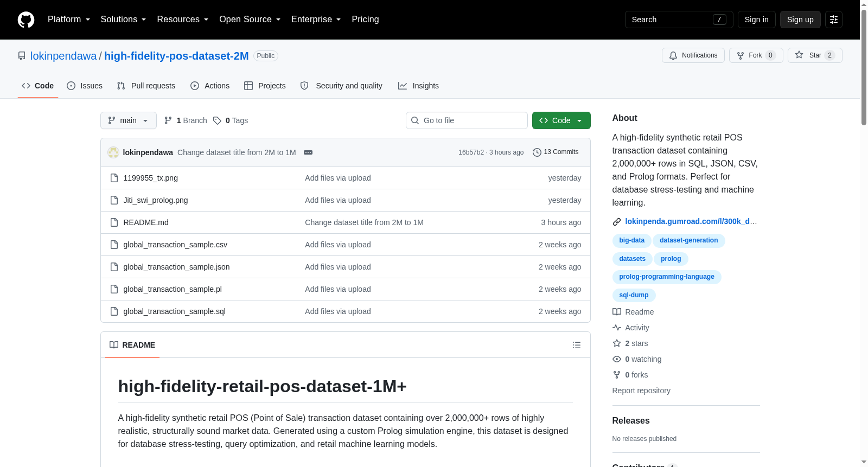Switch to Security and quality tab
Viewport: 868px width, 467px height.
(x=341, y=86)
